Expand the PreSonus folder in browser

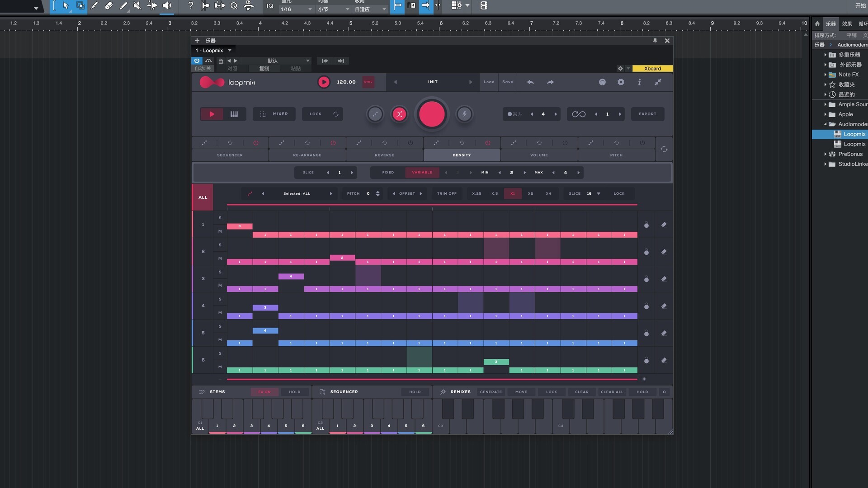click(x=825, y=155)
